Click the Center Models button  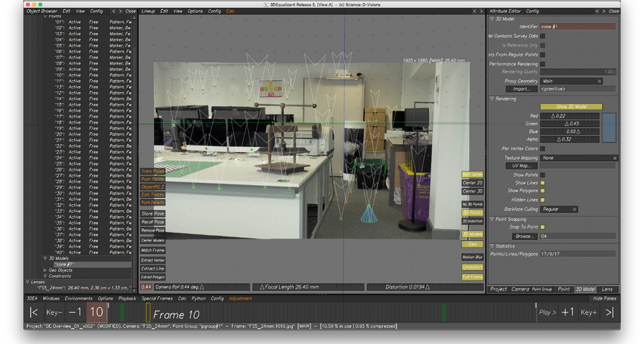pyautogui.click(x=153, y=241)
